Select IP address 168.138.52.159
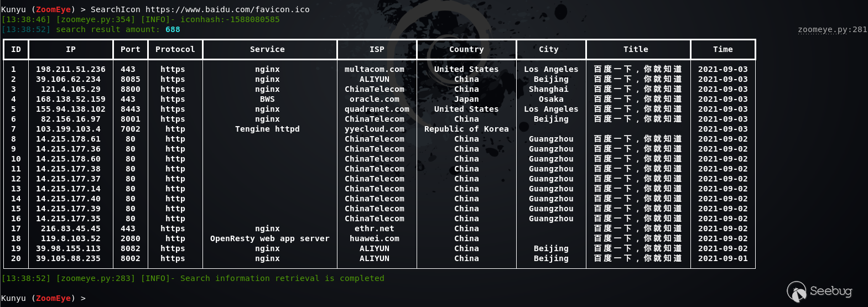Image resolution: width=868 pixels, height=307 pixels. 71,99
